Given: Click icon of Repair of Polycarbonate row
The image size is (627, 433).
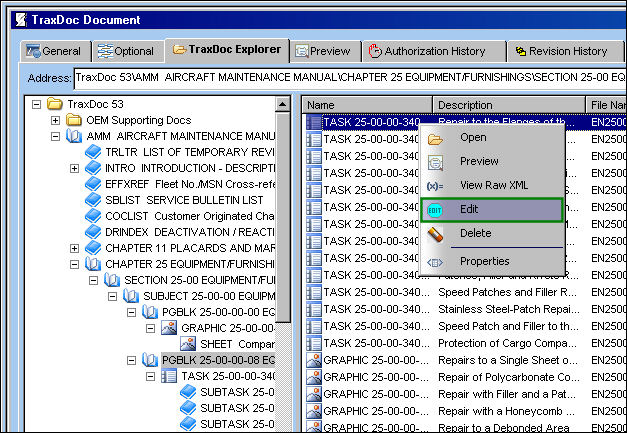Looking at the screenshot, I should click(x=314, y=377).
